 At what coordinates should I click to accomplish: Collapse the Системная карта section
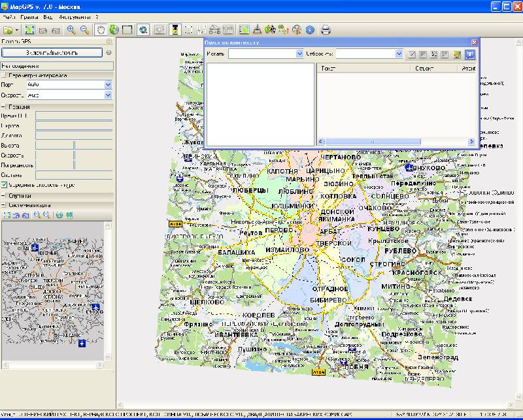[3, 205]
